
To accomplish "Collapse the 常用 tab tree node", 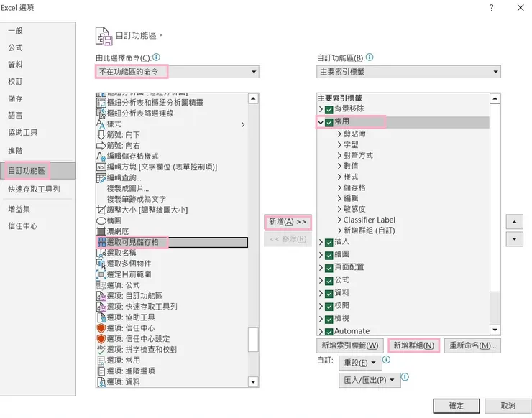I will (x=321, y=122).
